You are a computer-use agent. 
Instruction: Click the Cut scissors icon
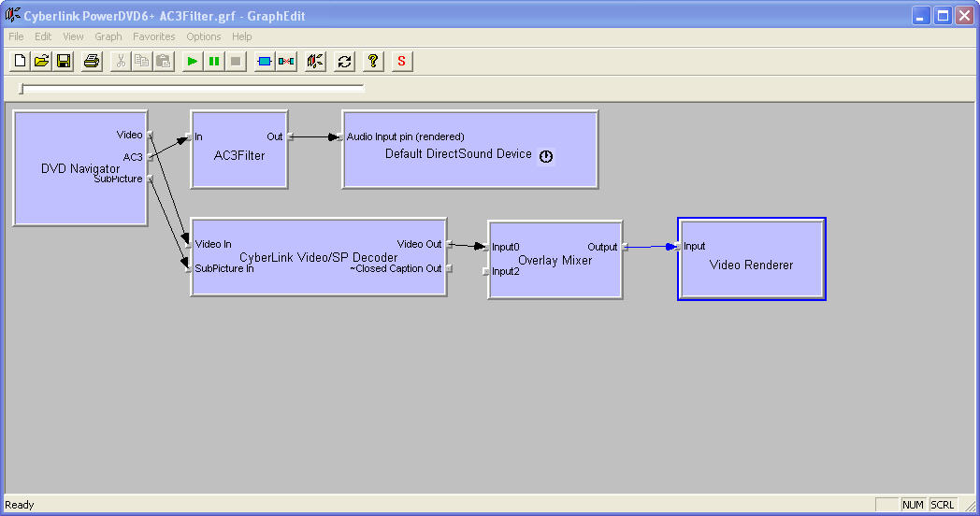click(x=121, y=61)
